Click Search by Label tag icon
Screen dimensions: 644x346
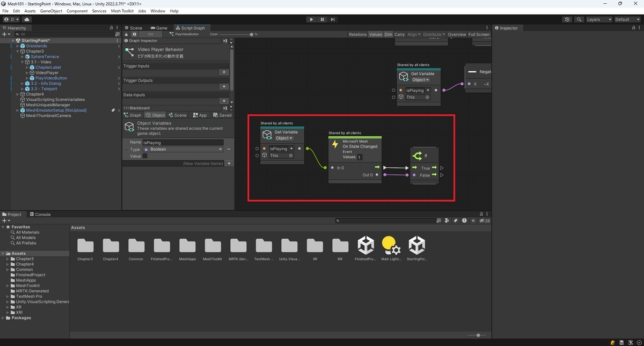[x=456, y=220]
